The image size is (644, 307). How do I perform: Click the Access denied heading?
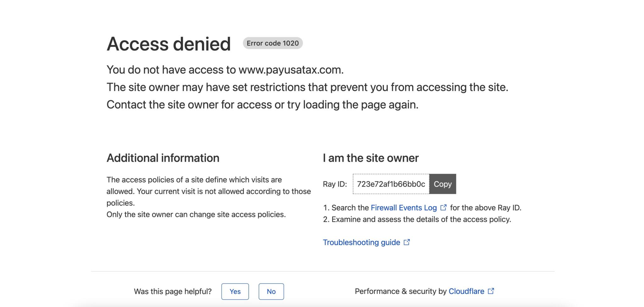click(x=169, y=44)
